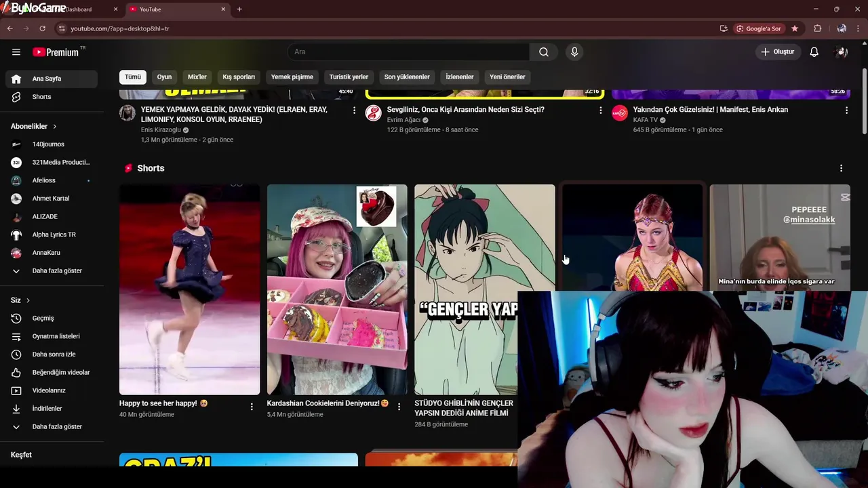
Task: Open the account avatar menu
Action: pos(842,52)
